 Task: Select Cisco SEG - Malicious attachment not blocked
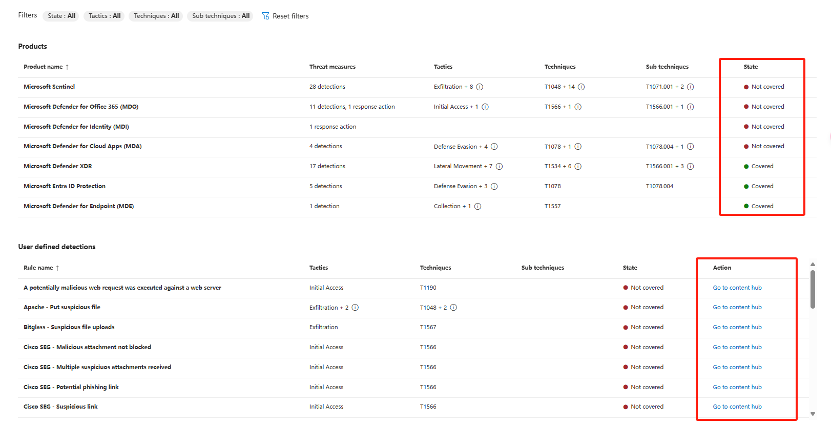pos(87,347)
